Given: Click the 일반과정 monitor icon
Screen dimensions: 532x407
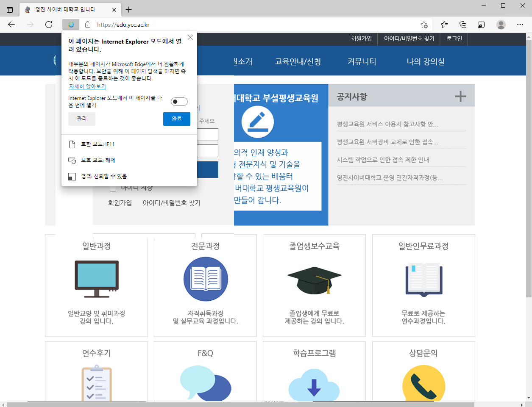Looking at the screenshot, I should [97, 279].
